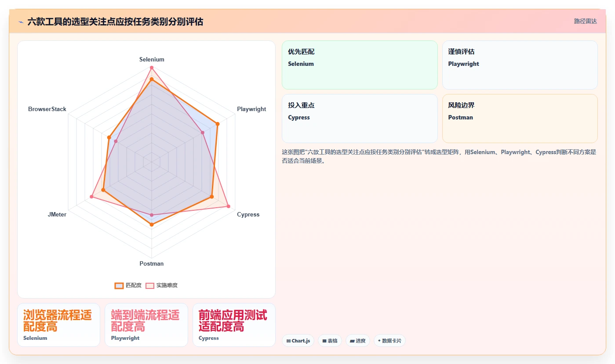The image size is (615, 364).
Task: Click the pink Selenium data point at the outermost ring
Action: (152, 68)
